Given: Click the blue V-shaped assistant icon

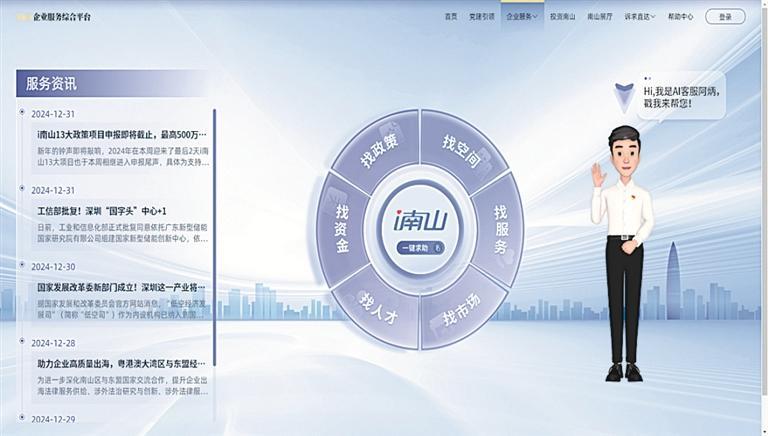Looking at the screenshot, I should [x=624, y=97].
